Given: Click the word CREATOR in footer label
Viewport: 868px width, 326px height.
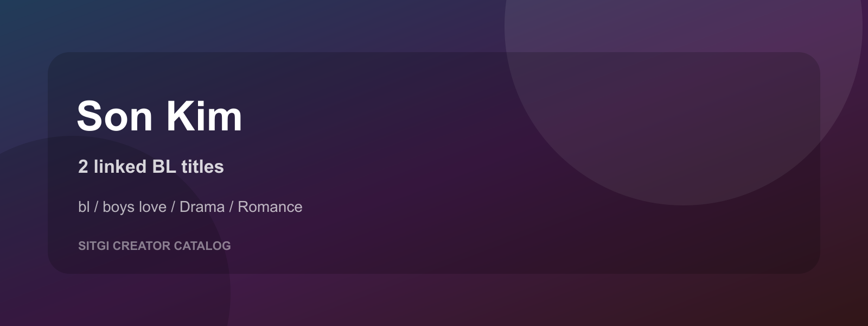Looking at the screenshot, I should click(x=142, y=246).
